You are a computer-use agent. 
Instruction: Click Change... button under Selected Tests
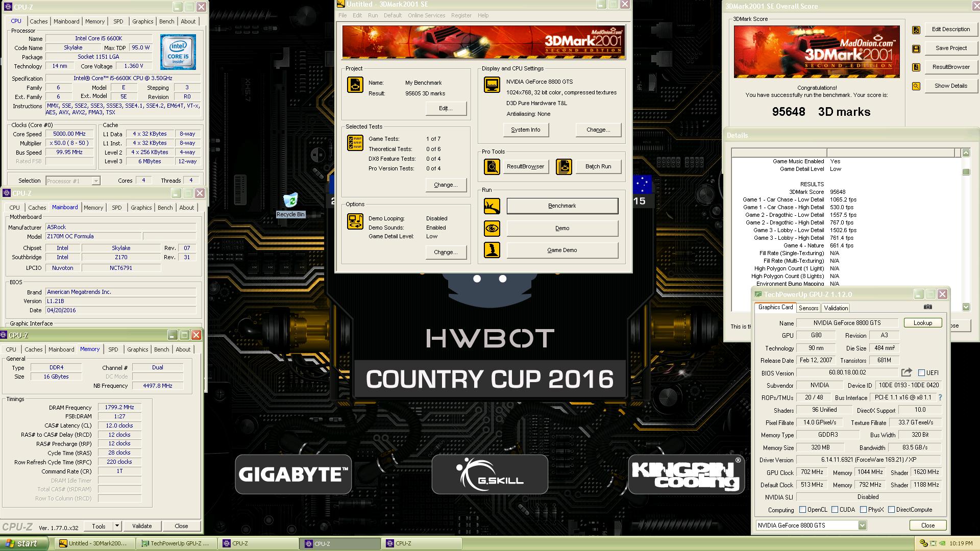coord(446,185)
